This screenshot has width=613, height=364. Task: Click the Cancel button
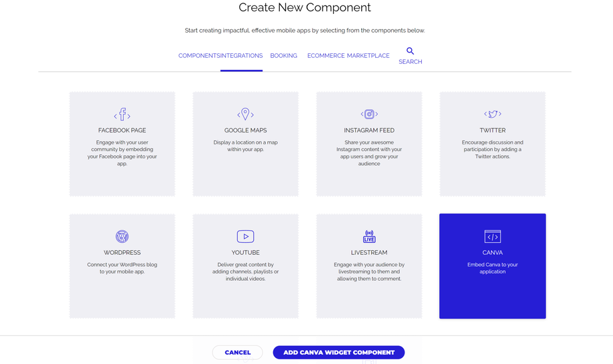click(238, 352)
